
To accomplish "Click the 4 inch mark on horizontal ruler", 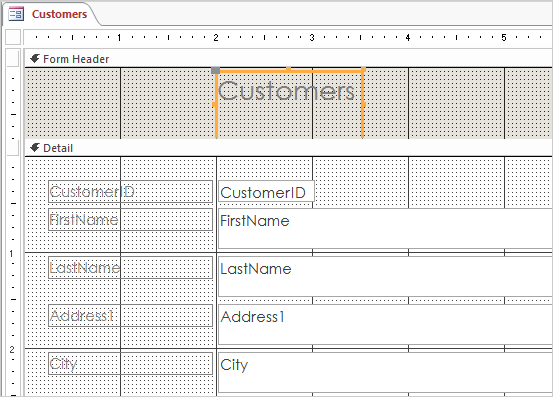I will click(x=408, y=37).
